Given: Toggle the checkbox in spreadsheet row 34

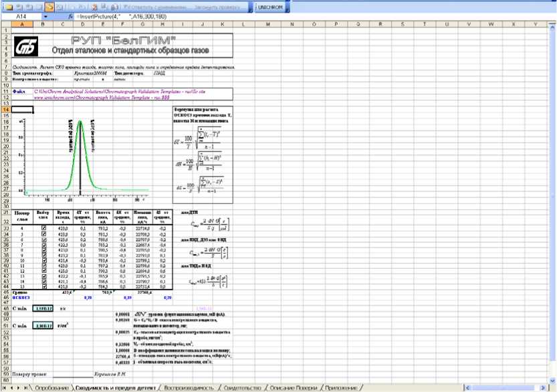Looking at the screenshot, I should point(43,234).
